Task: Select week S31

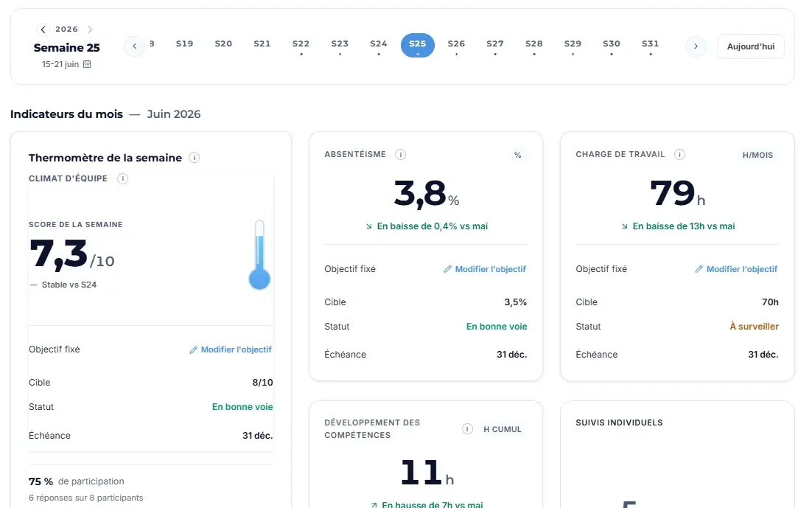Action: pyautogui.click(x=651, y=46)
